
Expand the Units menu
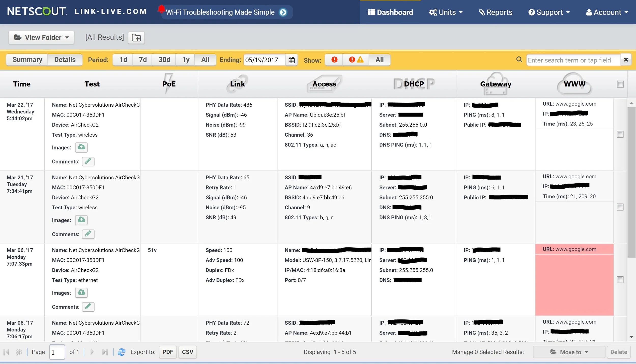(446, 12)
